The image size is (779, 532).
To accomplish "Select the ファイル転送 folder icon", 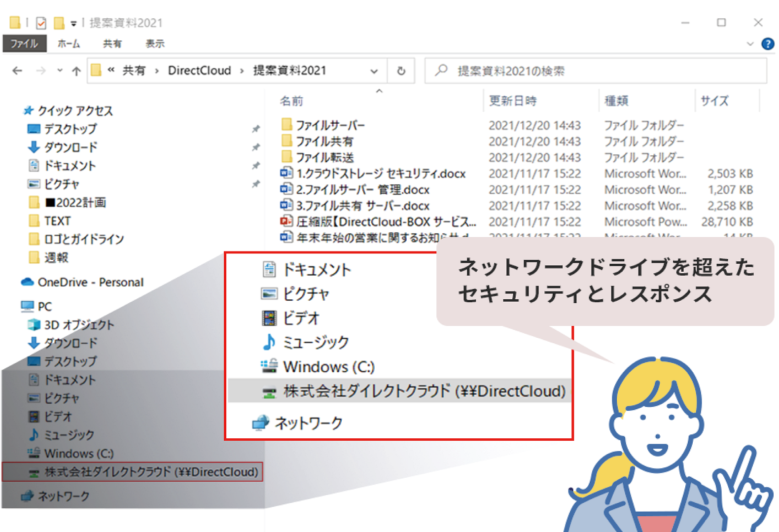I will 286,157.
